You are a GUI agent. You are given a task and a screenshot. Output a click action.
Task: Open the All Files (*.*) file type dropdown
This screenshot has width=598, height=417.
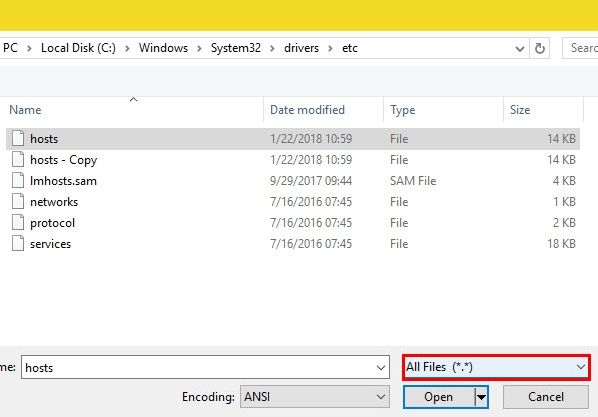coord(496,367)
